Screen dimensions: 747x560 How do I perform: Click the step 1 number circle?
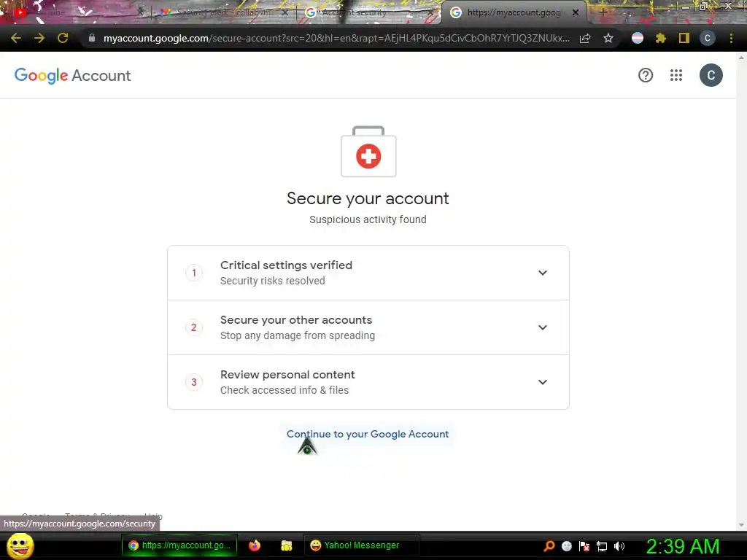tap(194, 273)
